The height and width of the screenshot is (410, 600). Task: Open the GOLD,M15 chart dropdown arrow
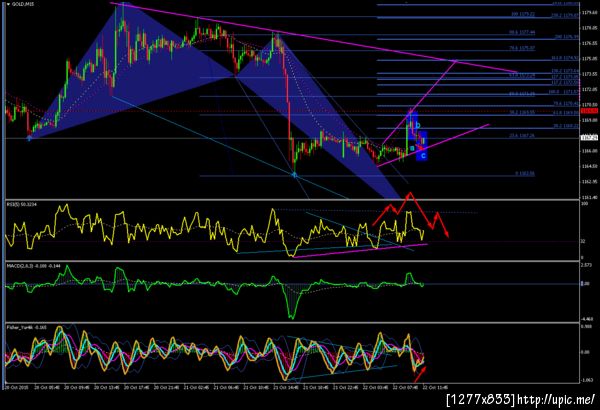click(x=8, y=4)
